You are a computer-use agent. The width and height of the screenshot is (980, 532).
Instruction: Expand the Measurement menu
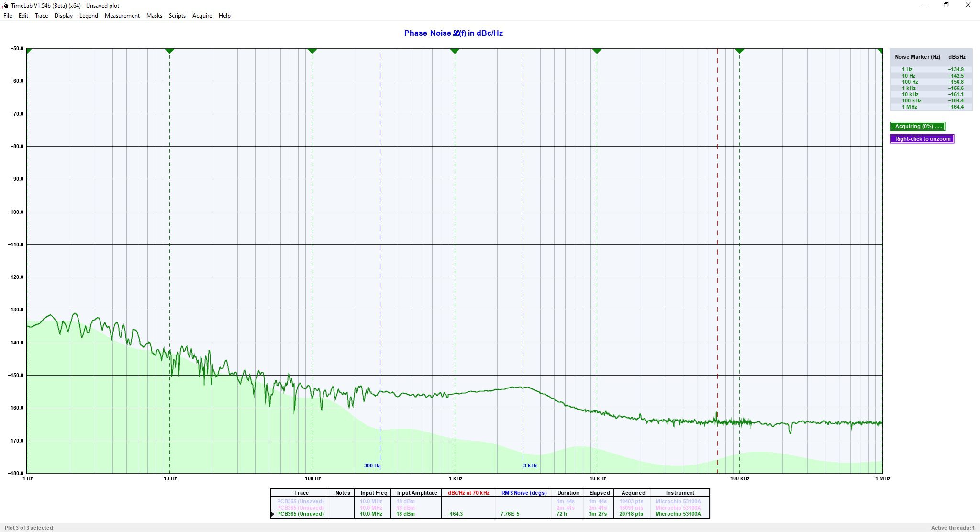(x=122, y=16)
